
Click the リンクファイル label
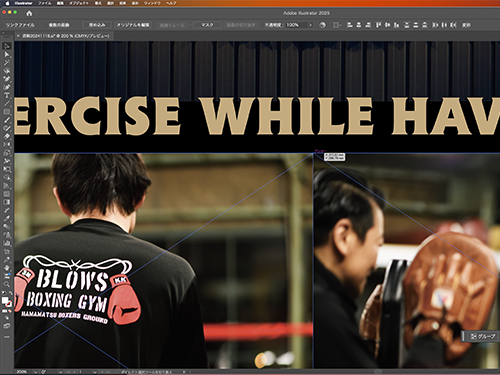point(20,25)
